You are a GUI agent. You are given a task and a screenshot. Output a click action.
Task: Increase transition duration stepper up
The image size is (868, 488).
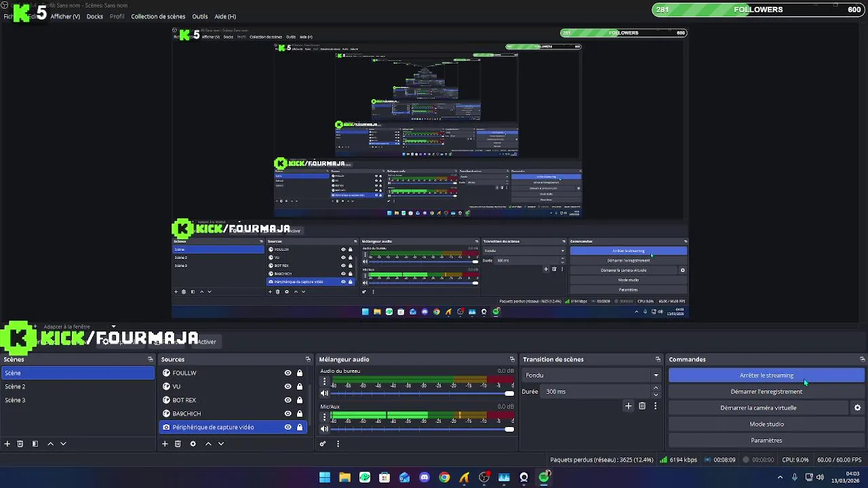point(655,388)
